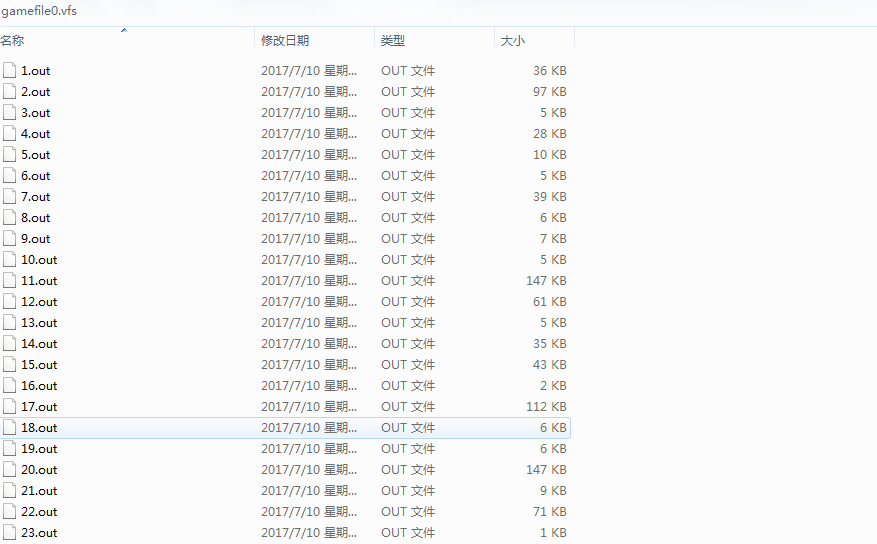Click the file icon next to 5.out
Image resolution: width=877 pixels, height=544 pixels.
[x=9, y=154]
